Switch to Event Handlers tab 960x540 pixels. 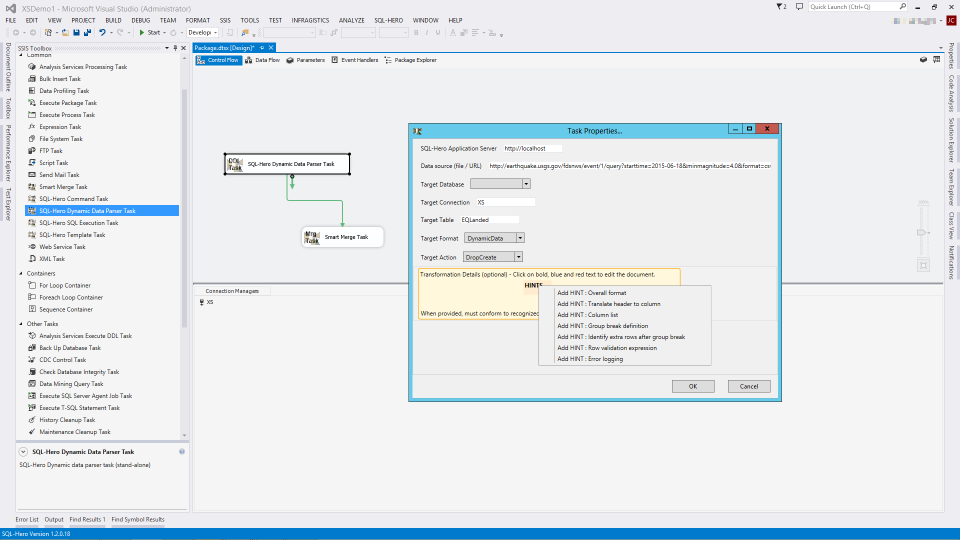click(354, 60)
